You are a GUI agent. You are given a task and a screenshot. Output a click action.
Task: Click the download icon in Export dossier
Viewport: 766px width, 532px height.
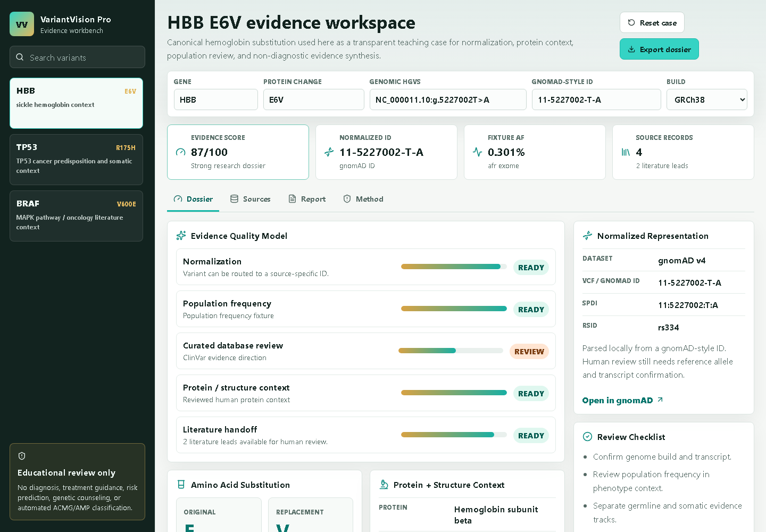pyautogui.click(x=631, y=49)
